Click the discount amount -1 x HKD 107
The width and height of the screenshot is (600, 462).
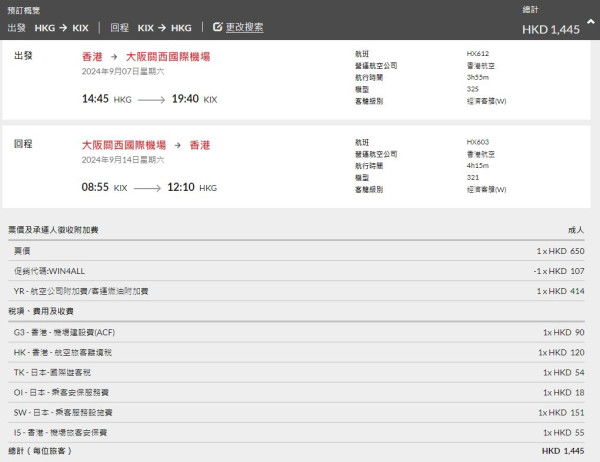tap(559, 271)
